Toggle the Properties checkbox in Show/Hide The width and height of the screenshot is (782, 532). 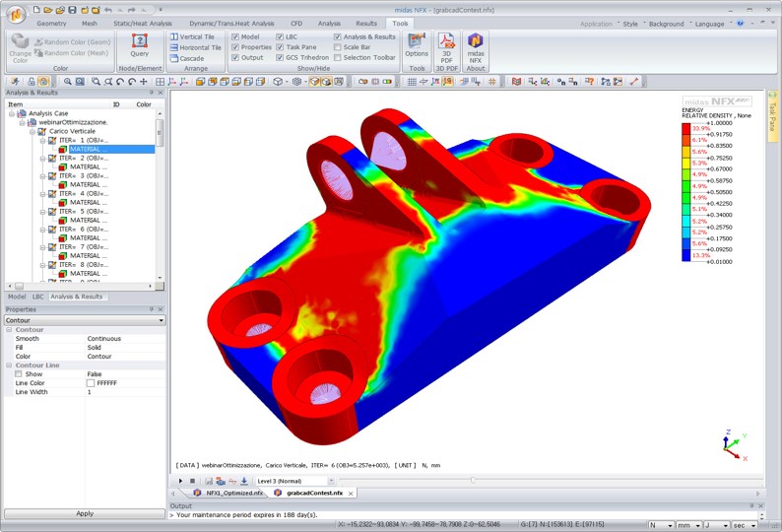coord(235,47)
